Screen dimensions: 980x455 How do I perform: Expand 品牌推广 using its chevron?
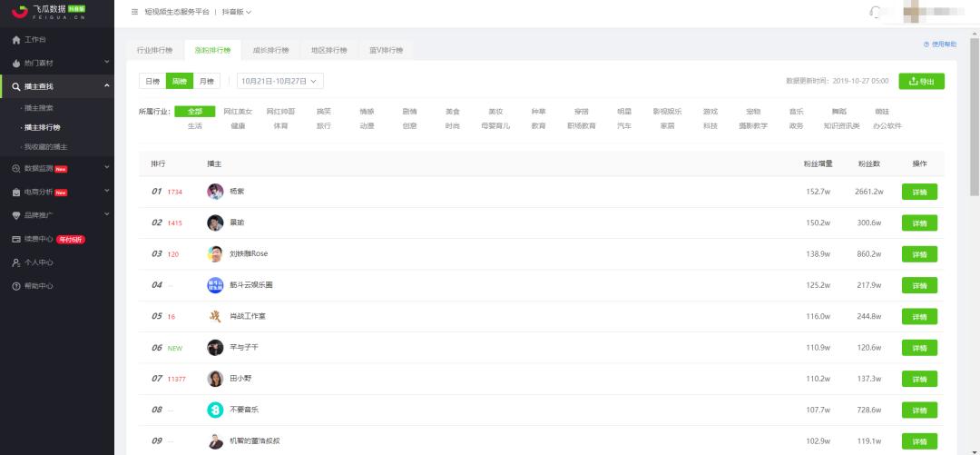[107, 214]
